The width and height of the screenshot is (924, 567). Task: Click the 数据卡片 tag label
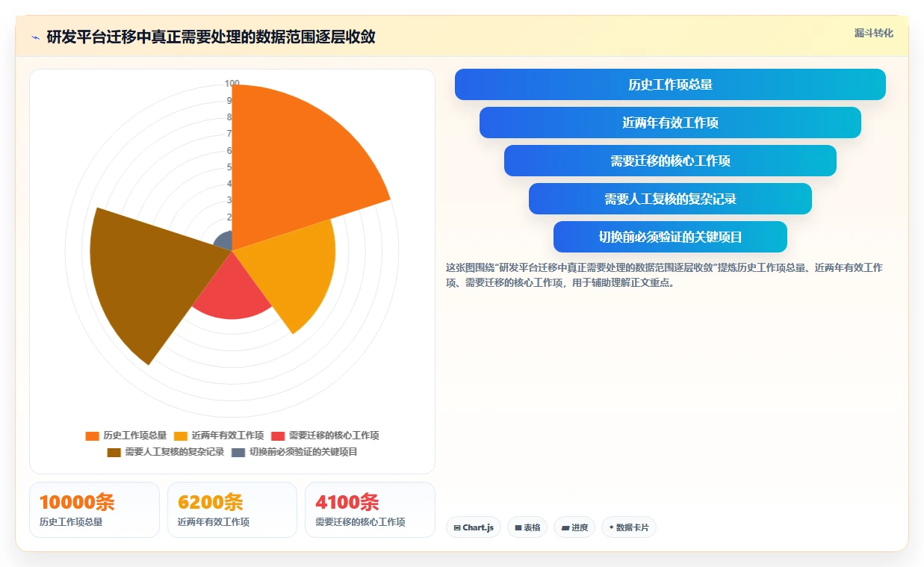pos(633,527)
